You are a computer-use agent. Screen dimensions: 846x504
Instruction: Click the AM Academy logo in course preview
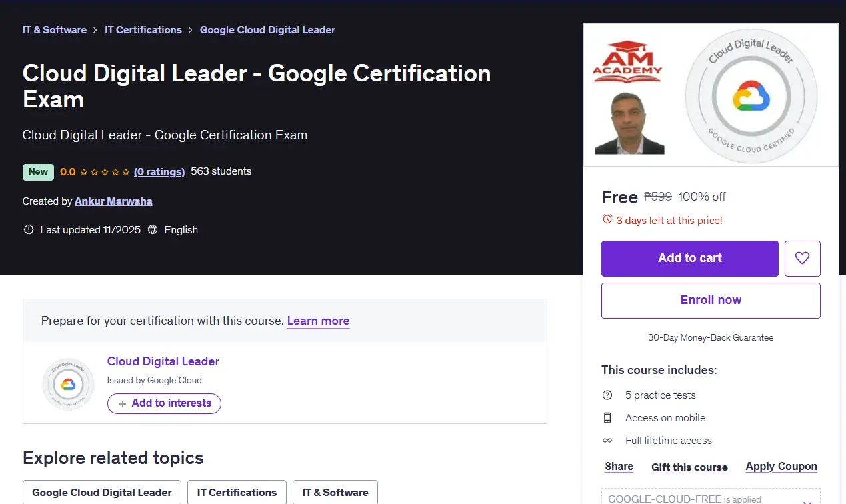point(627,61)
